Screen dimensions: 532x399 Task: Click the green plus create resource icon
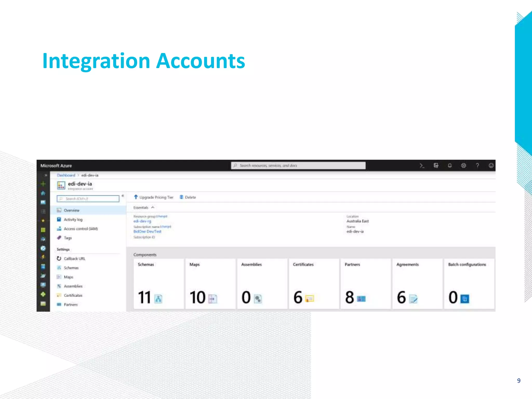pos(43,184)
